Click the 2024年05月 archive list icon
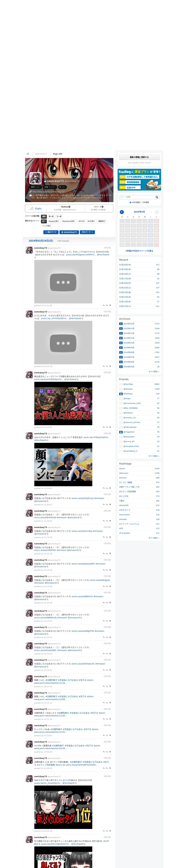 pyautogui.click(x=121, y=367)
